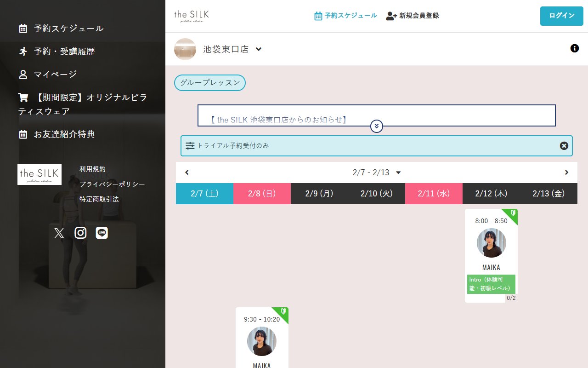Screen dimensions: 588x368
Task: Open the 8:00 - 8:50 MAIKA lesson card
Action: tap(491, 255)
